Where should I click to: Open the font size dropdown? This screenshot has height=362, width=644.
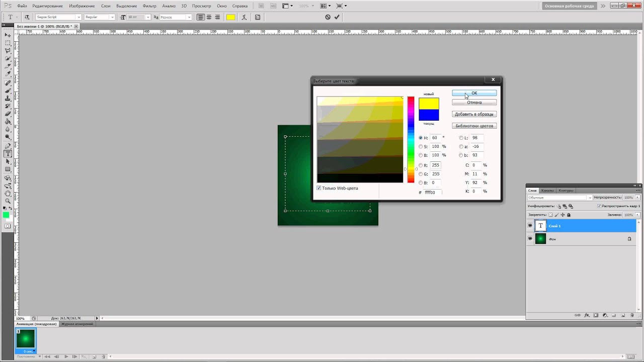coord(147,17)
